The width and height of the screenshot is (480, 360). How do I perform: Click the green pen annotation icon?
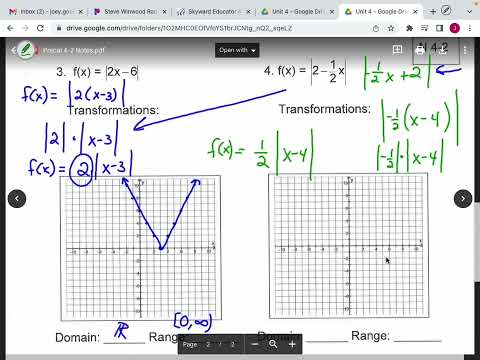point(25,50)
